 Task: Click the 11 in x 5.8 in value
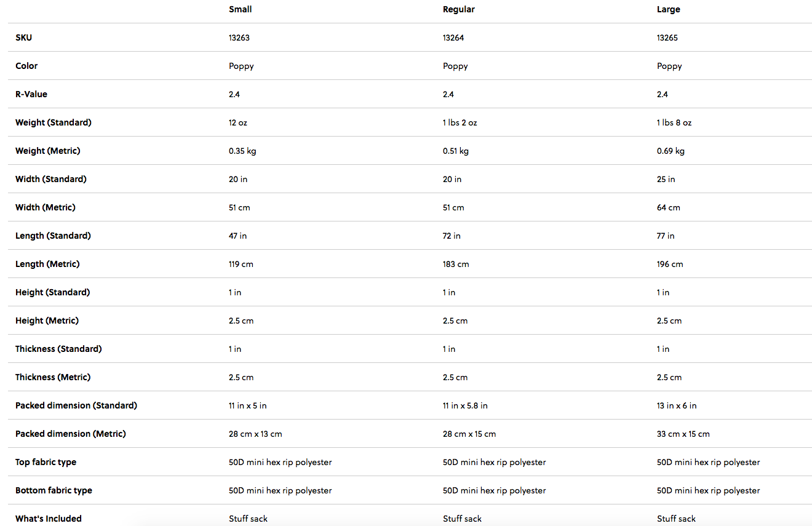coord(465,405)
